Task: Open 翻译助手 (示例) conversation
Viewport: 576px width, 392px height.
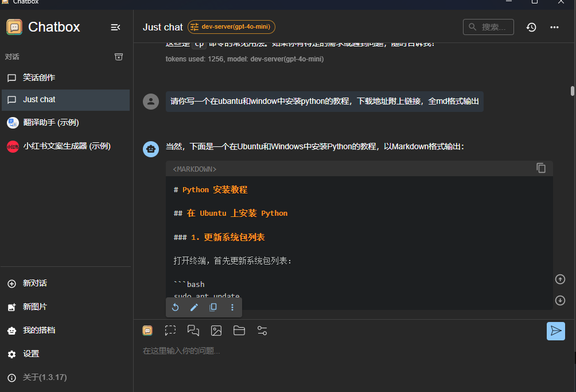Action: [66, 123]
